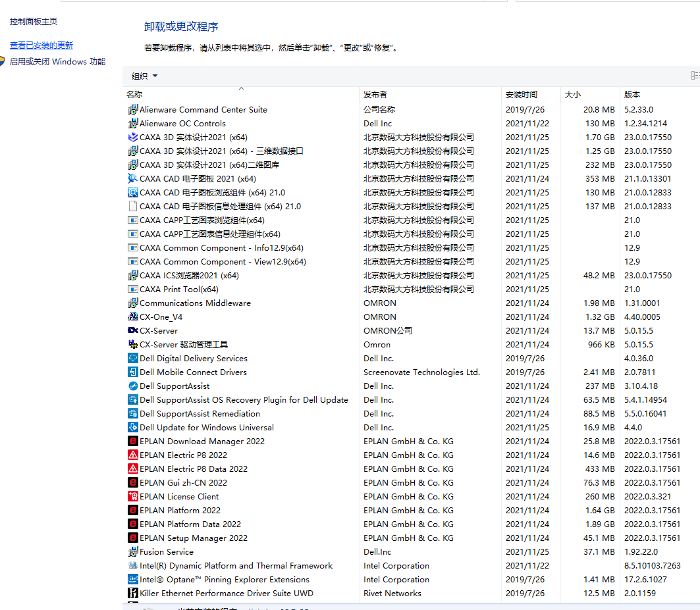
Task: Click the CAXA CAD 电子图板浏览组件 icon
Action: 132,192
